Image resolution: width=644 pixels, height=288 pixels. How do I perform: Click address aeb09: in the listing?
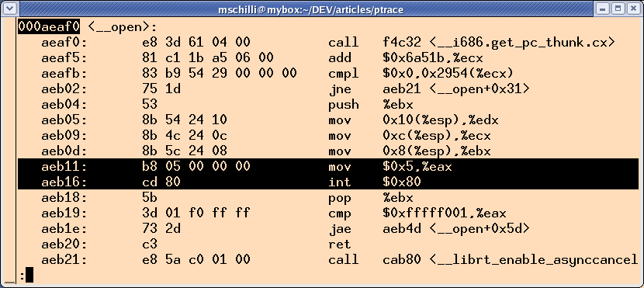point(64,136)
